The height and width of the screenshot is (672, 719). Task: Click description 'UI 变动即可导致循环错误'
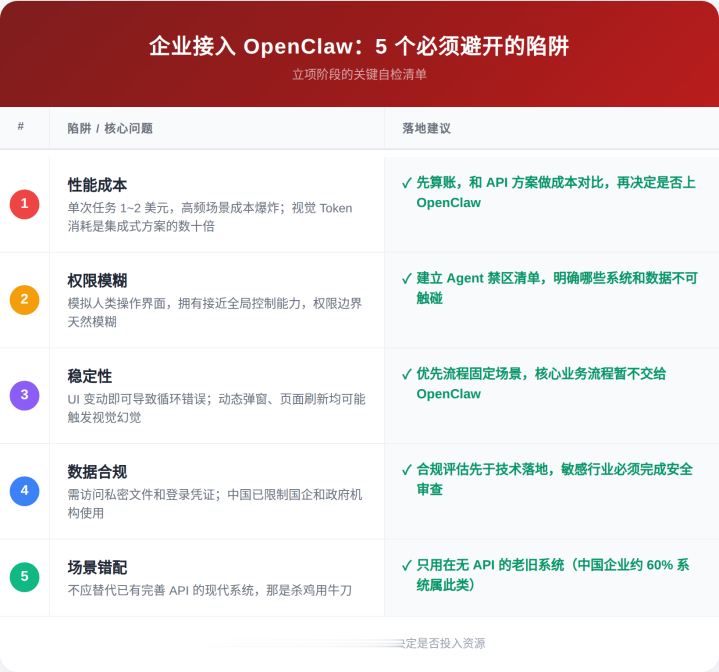(x=216, y=408)
